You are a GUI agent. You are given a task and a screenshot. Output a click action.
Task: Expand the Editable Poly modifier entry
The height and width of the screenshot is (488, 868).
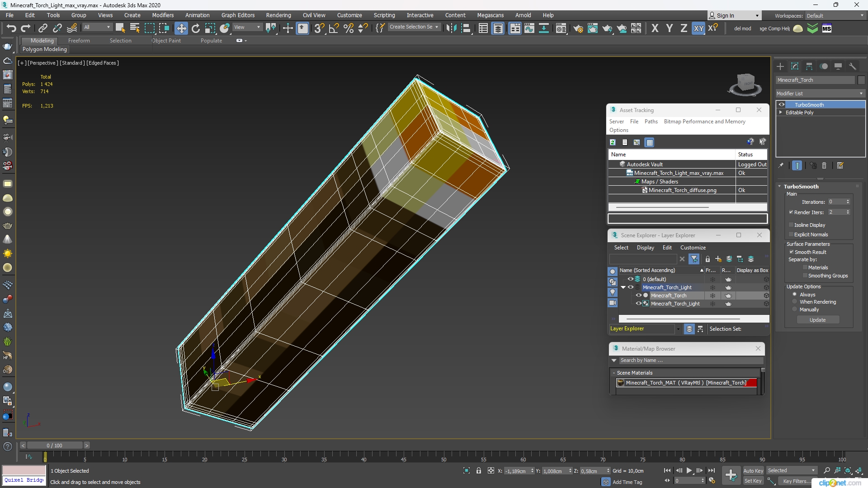coord(781,113)
